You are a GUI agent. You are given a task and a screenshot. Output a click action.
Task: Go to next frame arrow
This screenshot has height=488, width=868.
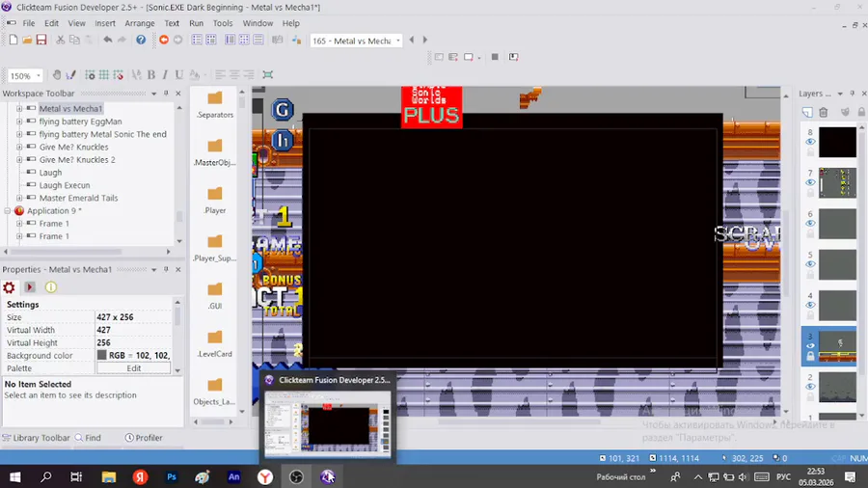[x=425, y=40]
